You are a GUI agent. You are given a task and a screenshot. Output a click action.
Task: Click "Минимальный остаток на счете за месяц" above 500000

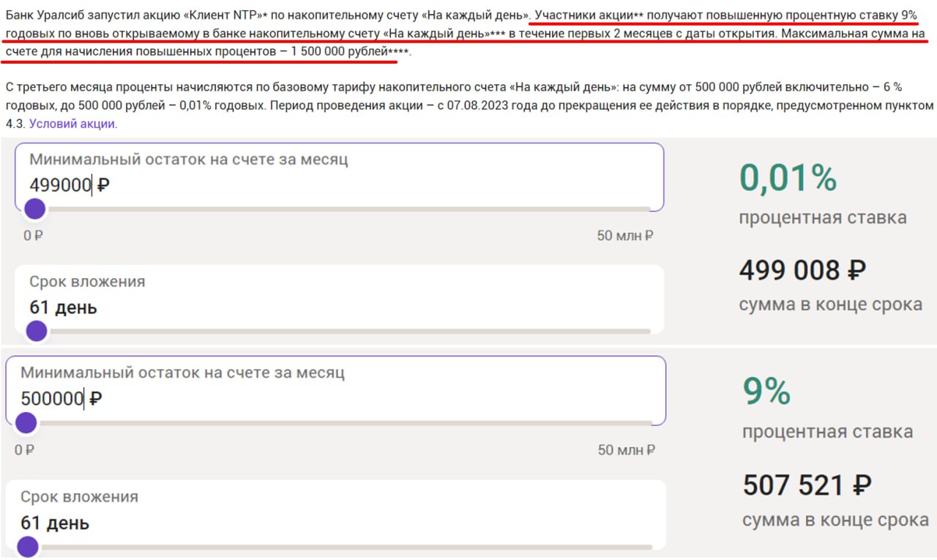click(182, 373)
